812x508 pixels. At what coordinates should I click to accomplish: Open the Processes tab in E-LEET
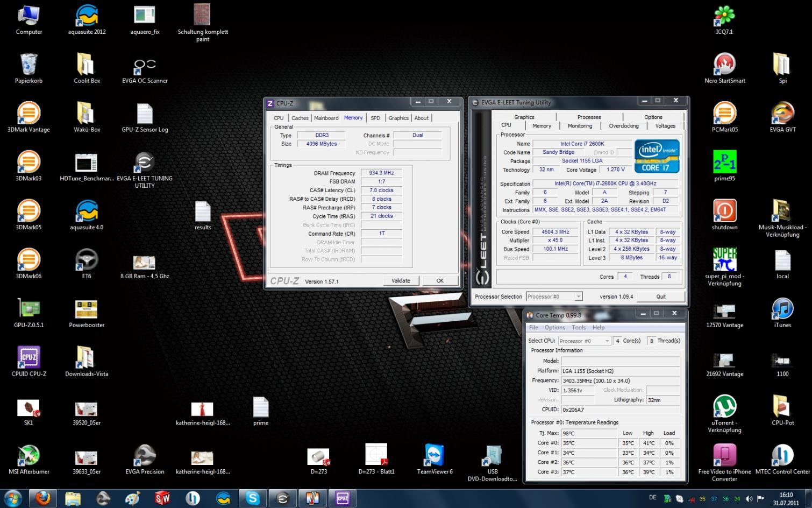[589, 117]
